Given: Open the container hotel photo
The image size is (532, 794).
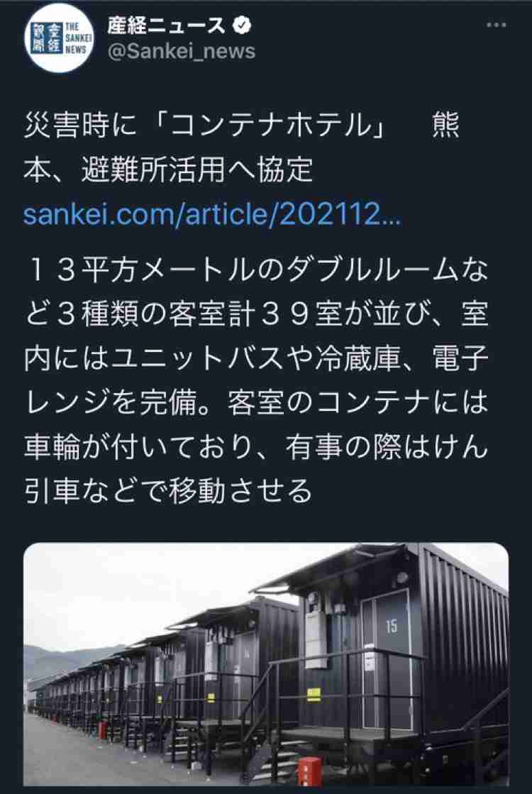Looking at the screenshot, I should pos(266,664).
